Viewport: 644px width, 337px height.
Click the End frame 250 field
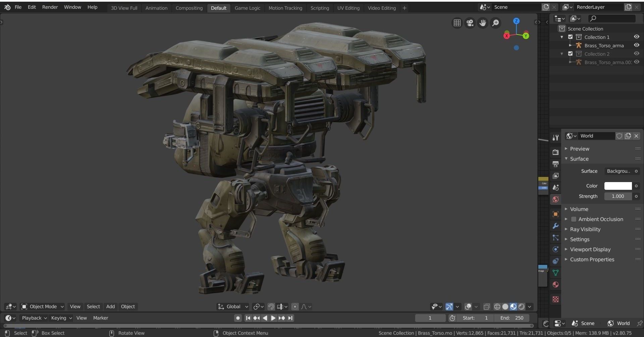(x=512, y=318)
